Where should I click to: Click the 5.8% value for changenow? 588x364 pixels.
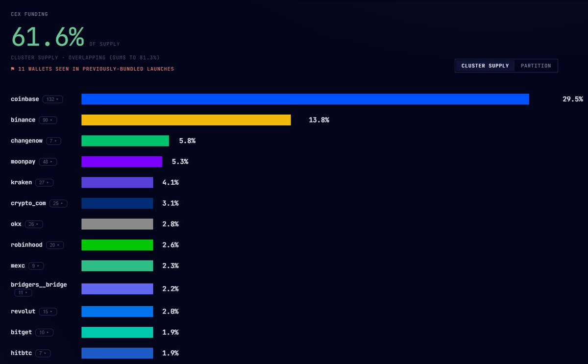[x=187, y=141]
